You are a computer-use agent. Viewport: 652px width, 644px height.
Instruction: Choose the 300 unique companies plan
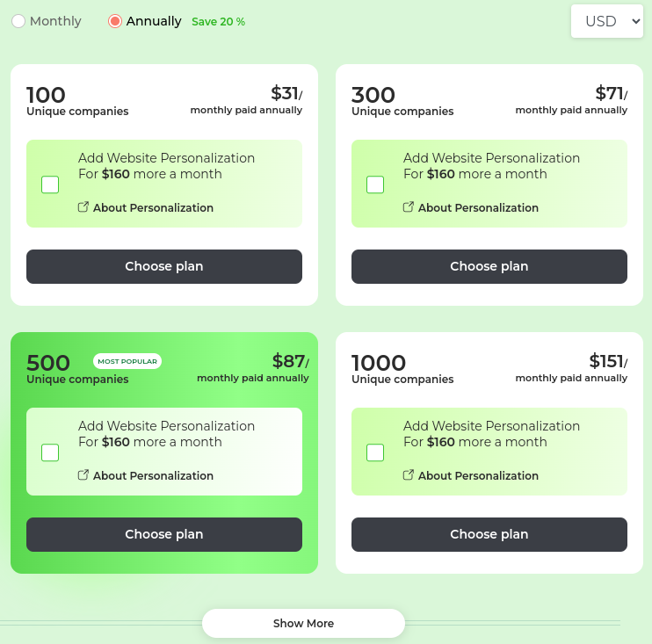click(x=489, y=266)
